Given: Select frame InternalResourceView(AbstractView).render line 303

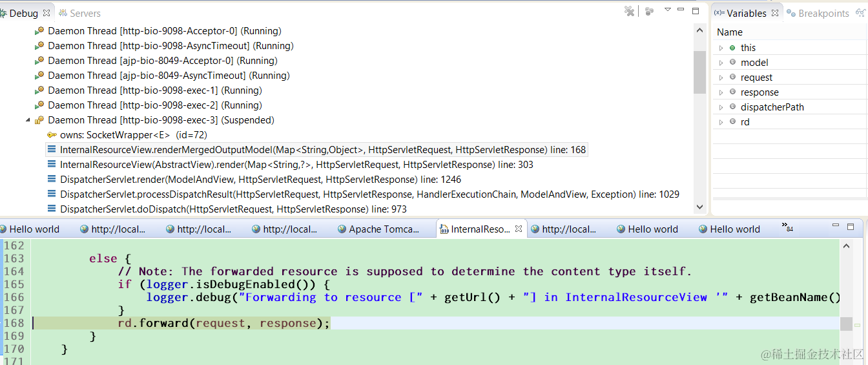Looking at the screenshot, I should (x=297, y=165).
